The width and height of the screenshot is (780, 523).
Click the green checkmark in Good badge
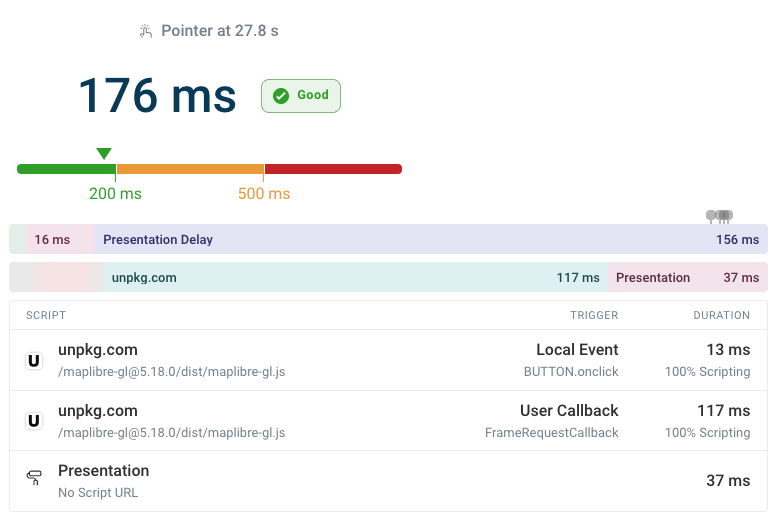[281, 96]
